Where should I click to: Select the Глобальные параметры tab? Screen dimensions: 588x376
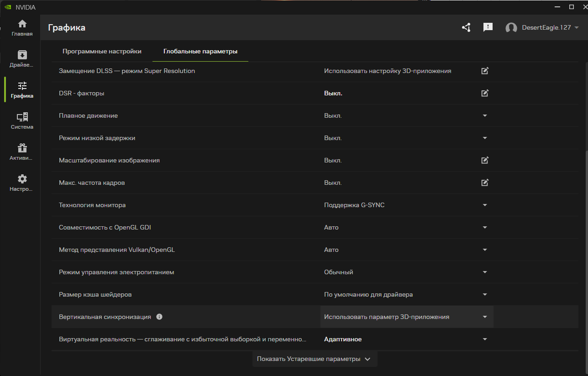pos(200,52)
